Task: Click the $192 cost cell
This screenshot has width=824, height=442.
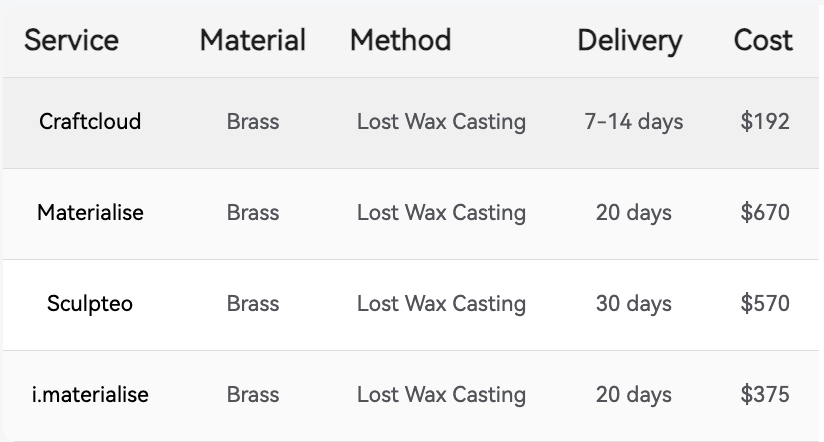Action: tap(765, 121)
